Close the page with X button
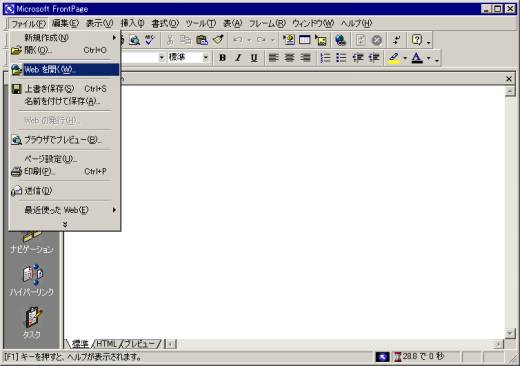Viewport: 520px width, 366px height. click(x=509, y=79)
